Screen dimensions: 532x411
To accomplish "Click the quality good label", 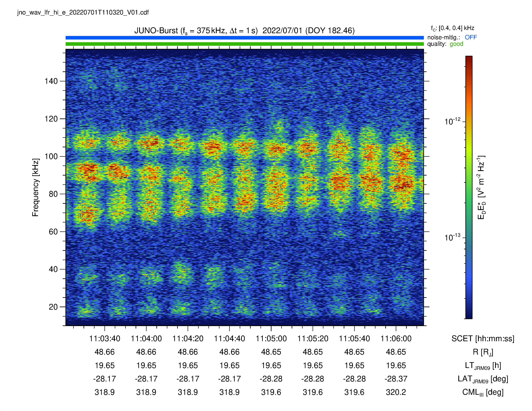I will coord(445,44).
